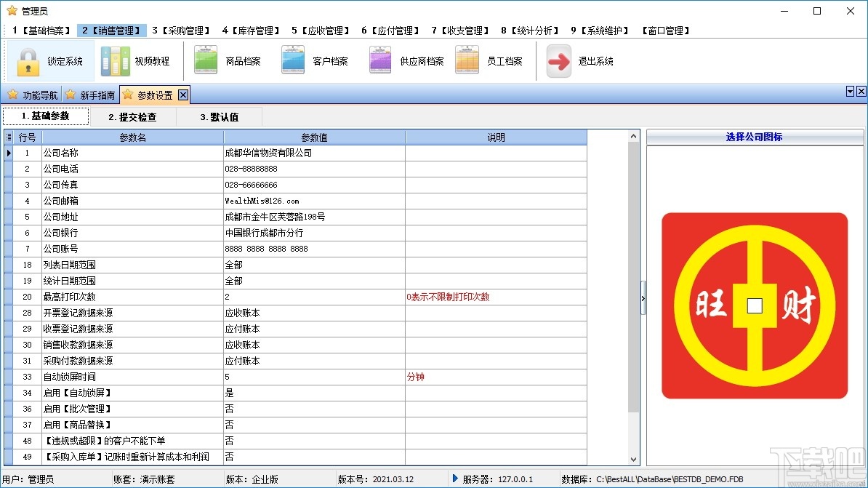
Task: Open the video tutorial binders icon
Action: pyautogui.click(x=115, y=61)
